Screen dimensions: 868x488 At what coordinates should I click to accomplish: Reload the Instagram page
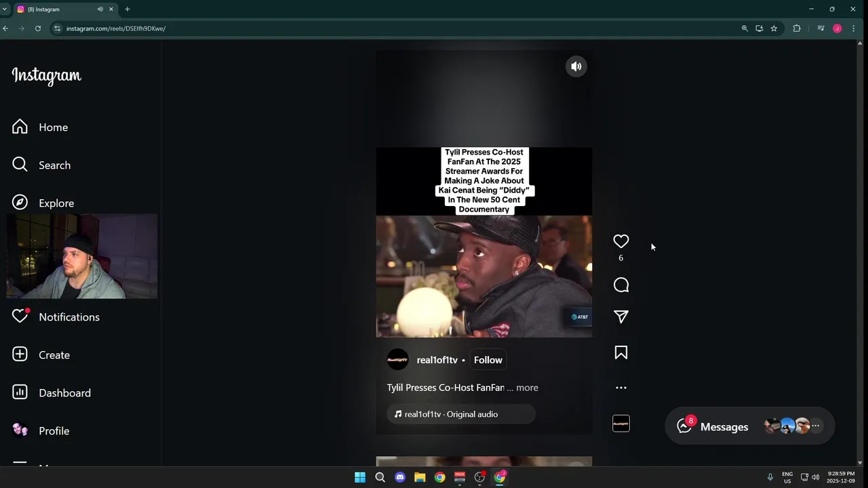pos(38,28)
